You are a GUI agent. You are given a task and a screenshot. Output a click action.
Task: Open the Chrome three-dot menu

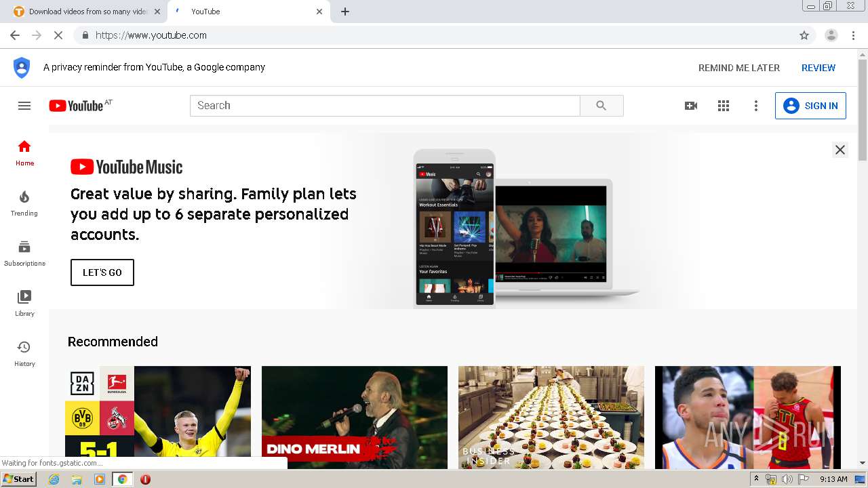pyautogui.click(x=854, y=35)
